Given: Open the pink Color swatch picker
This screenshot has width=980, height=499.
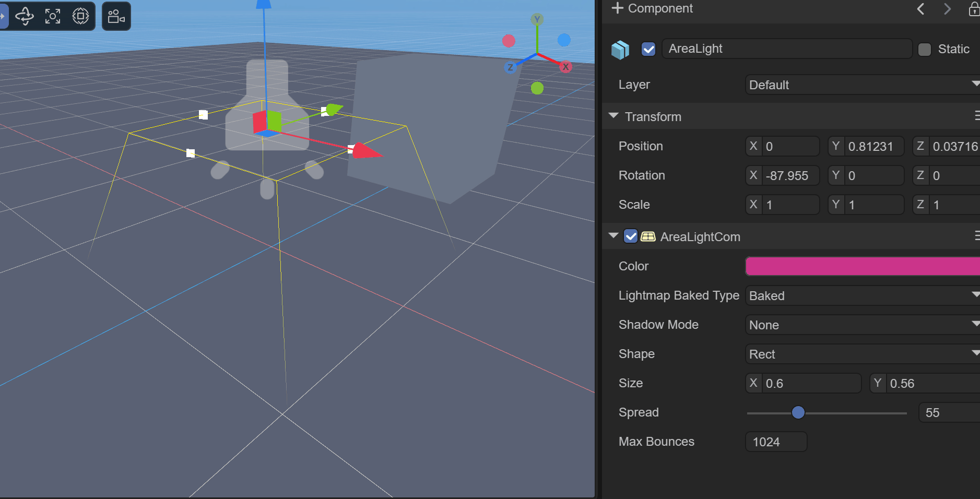Looking at the screenshot, I should tap(861, 266).
